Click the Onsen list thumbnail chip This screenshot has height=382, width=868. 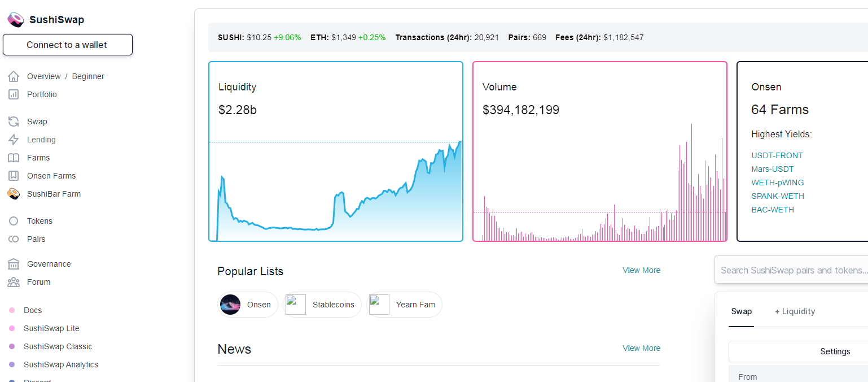pyautogui.click(x=248, y=305)
